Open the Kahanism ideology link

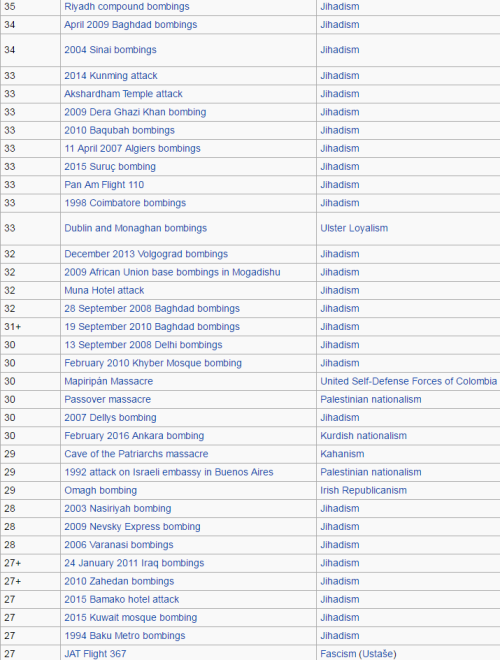click(x=342, y=454)
